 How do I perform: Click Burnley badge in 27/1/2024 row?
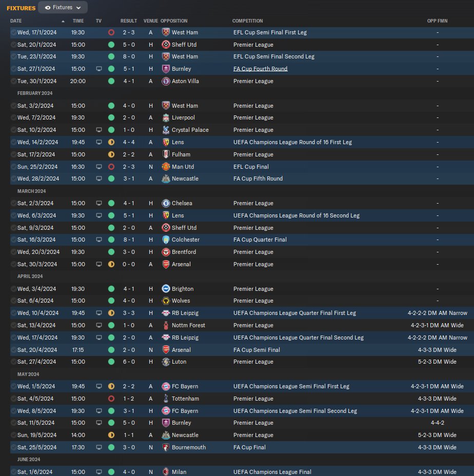click(x=166, y=69)
